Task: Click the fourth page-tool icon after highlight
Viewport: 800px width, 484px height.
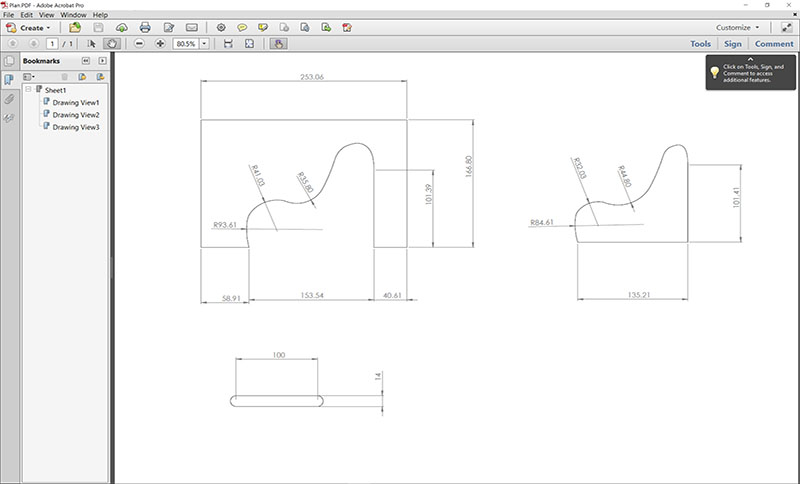Action: click(x=284, y=28)
